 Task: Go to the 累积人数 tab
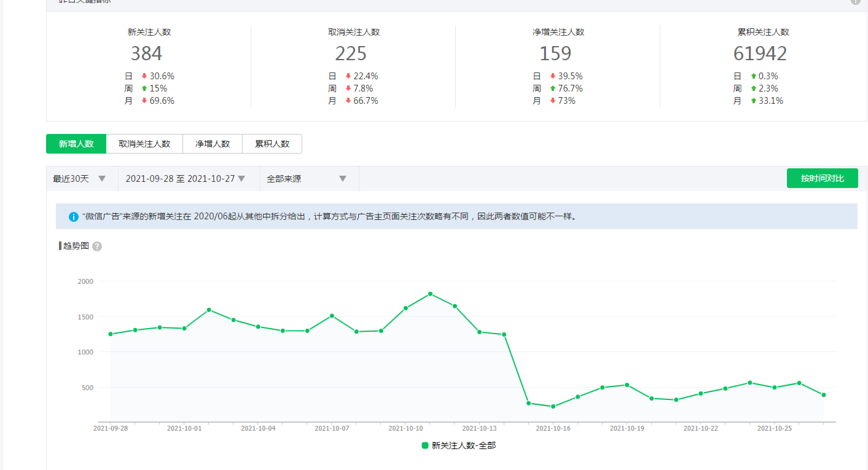coord(272,144)
